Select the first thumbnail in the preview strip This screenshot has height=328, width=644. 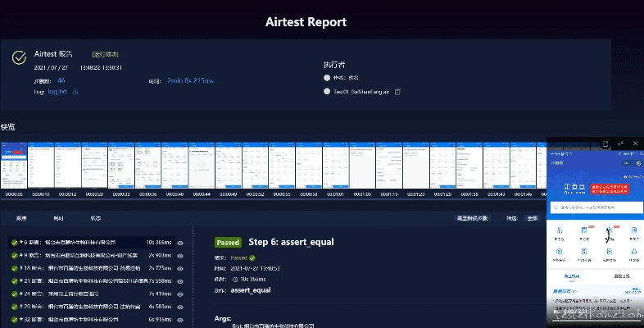tap(14, 167)
